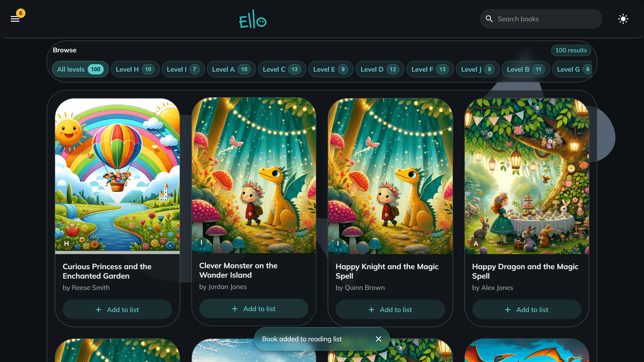644x362 pixels.
Task: Click the I level badge on Clever Monster cover
Action: point(202,243)
